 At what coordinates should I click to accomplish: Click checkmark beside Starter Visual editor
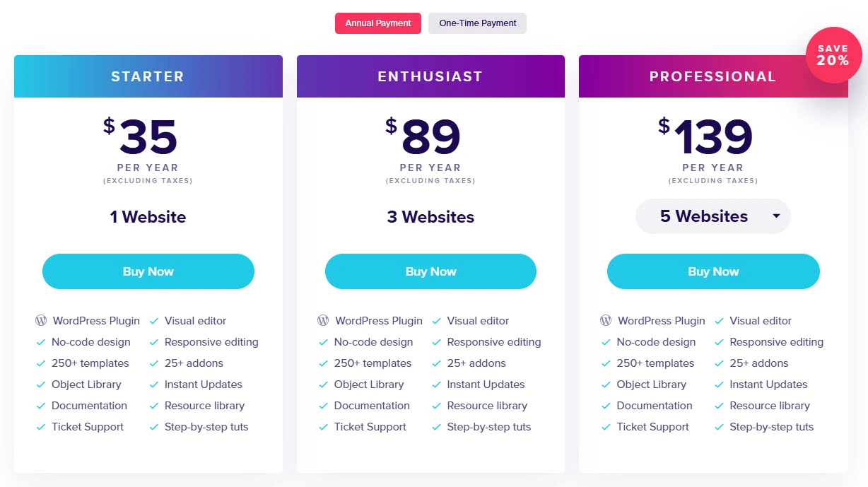pyautogui.click(x=154, y=321)
